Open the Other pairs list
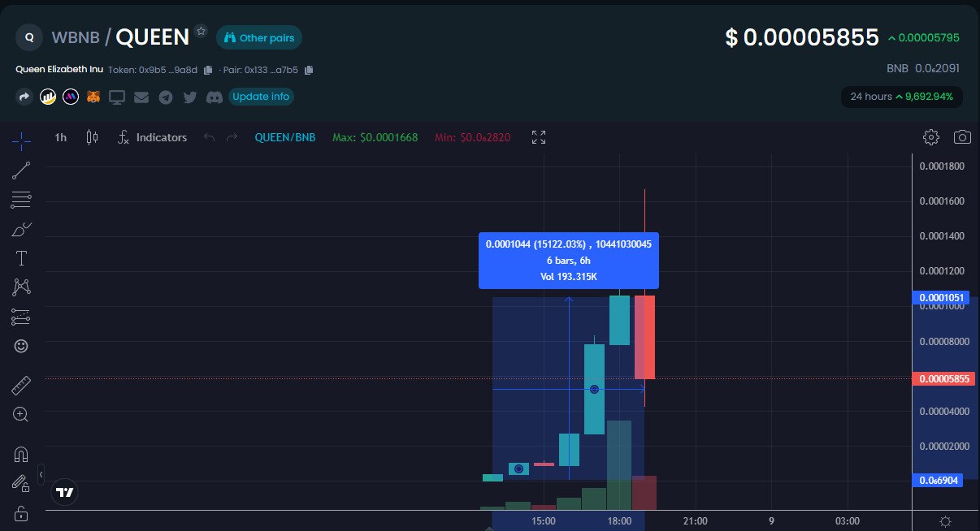980x531 pixels. click(259, 37)
